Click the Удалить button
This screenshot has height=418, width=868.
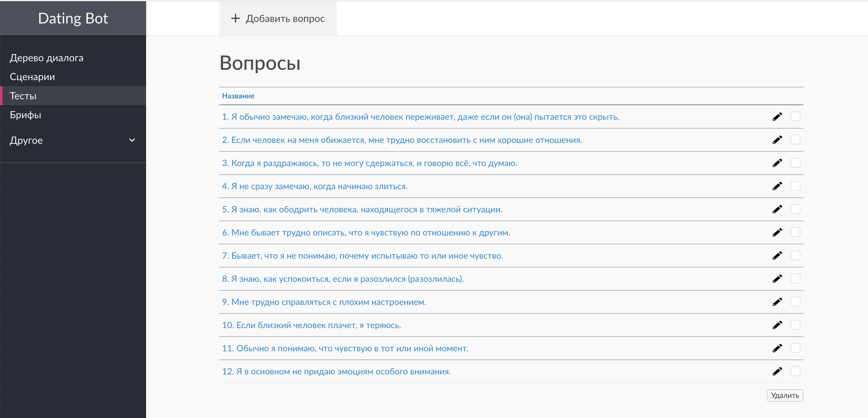785,395
